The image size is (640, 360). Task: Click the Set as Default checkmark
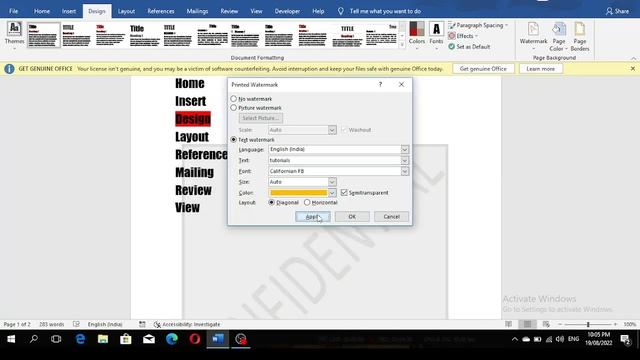click(x=452, y=47)
